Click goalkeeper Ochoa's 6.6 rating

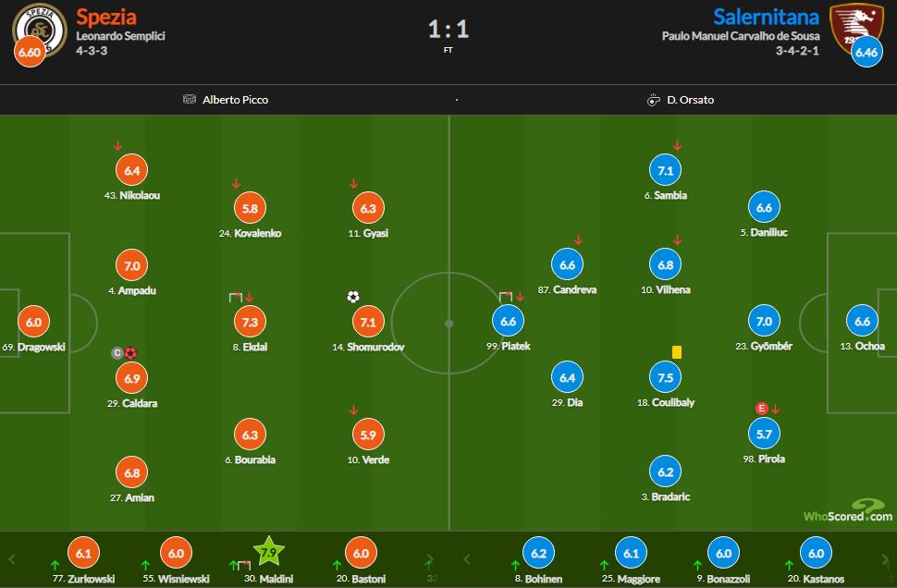tap(862, 322)
